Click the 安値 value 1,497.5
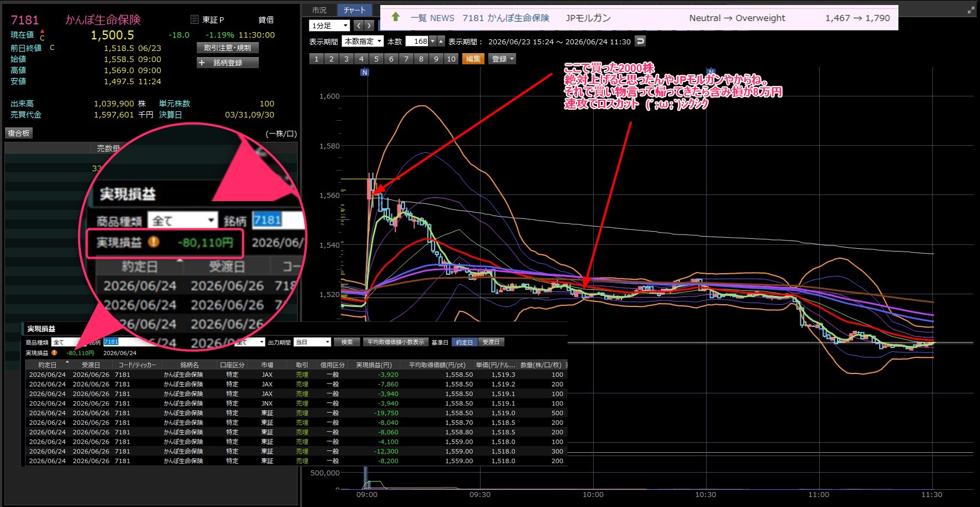This screenshot has height=507, width=980. pos(119,81)
